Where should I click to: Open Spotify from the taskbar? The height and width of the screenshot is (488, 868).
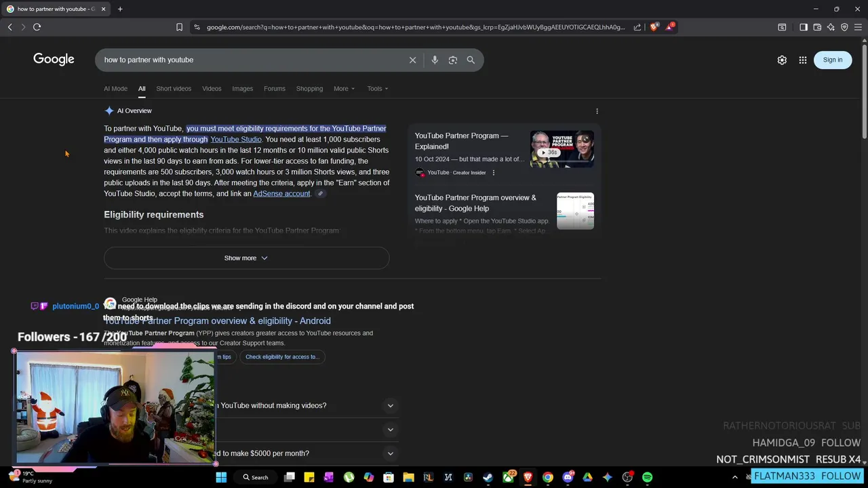647,477
